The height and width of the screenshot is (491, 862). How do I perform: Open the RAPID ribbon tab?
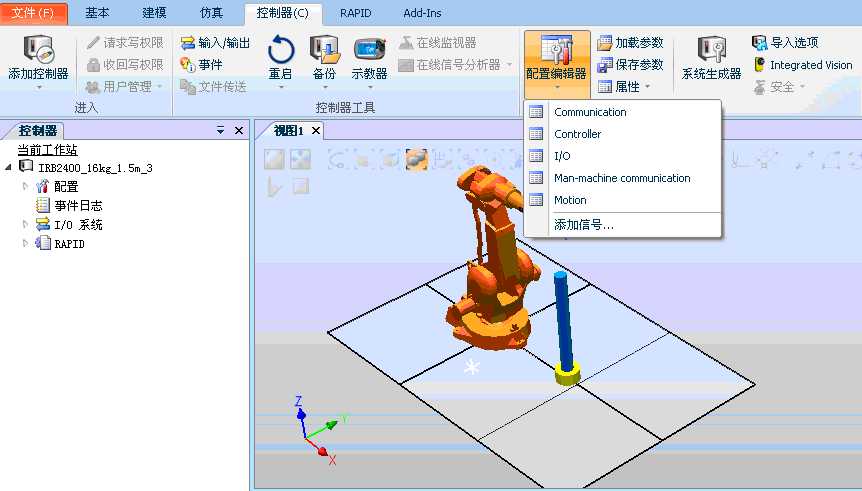[356, 13]
